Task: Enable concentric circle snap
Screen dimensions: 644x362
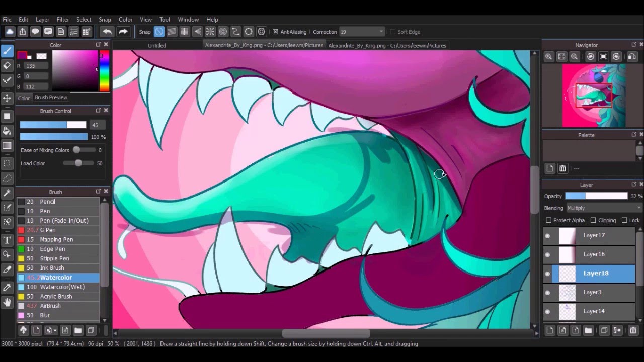Action: [x=223, y=32]
